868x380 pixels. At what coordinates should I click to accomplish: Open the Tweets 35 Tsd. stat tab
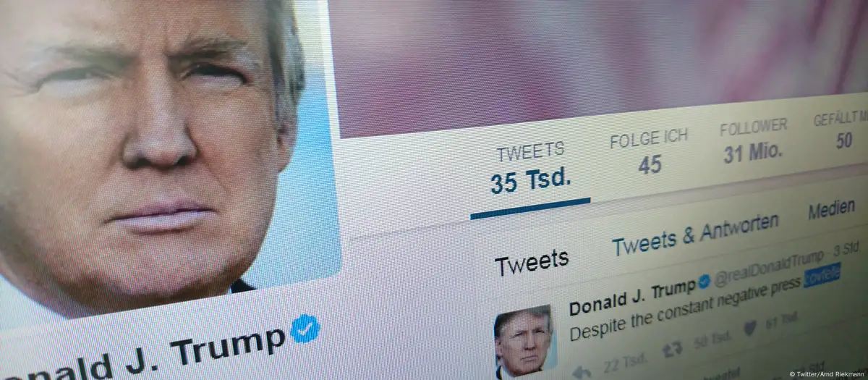[532, 168]
